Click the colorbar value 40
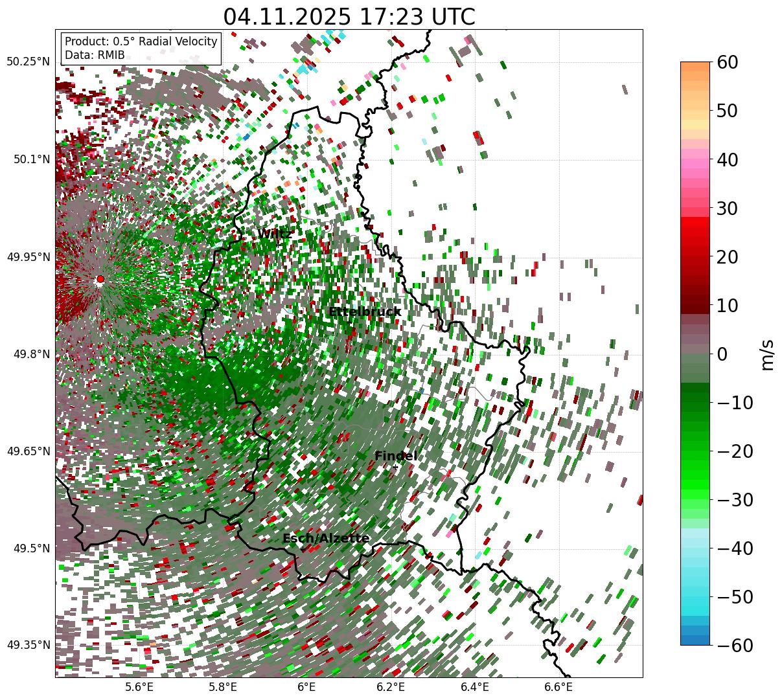Screen dimensions: 782x700 [x=726, y=159]
